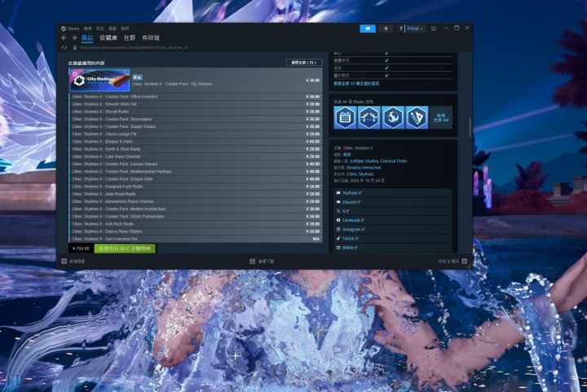The image size is (587, 392).
Task: Open the downloads manager icon
Action: click(252, 261)
